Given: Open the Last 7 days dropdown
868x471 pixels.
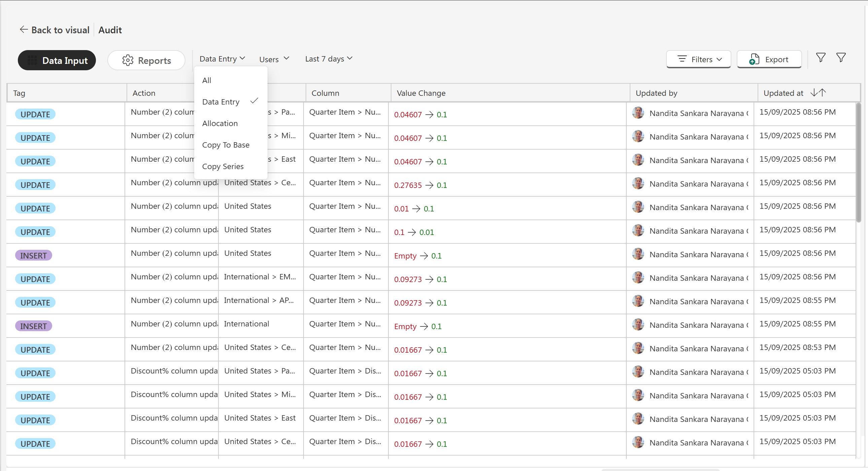Looking at the screenshot, I should [328, 59].
